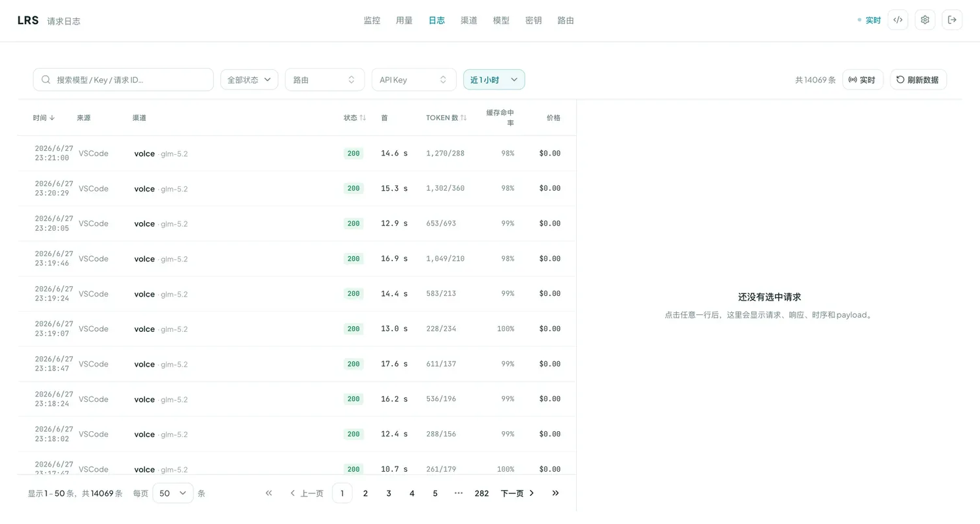Image resolution: width=980 pixels, height=524 pixels.
Task: Open settings via the gear icon
Action: pos(925,20)
